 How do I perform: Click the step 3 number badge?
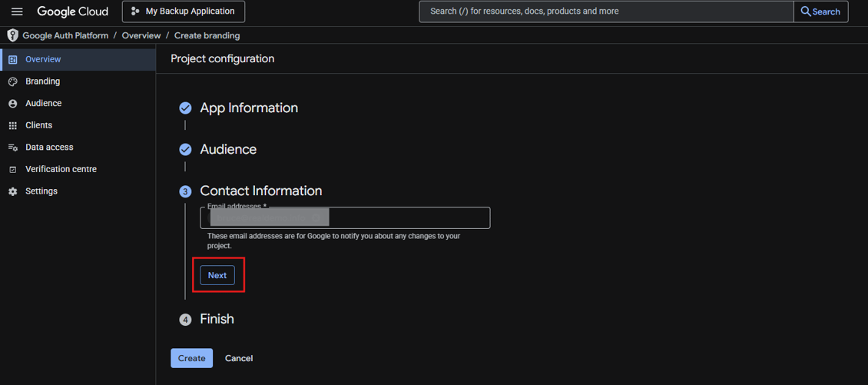pyautogui.click(x=185, y=191)
